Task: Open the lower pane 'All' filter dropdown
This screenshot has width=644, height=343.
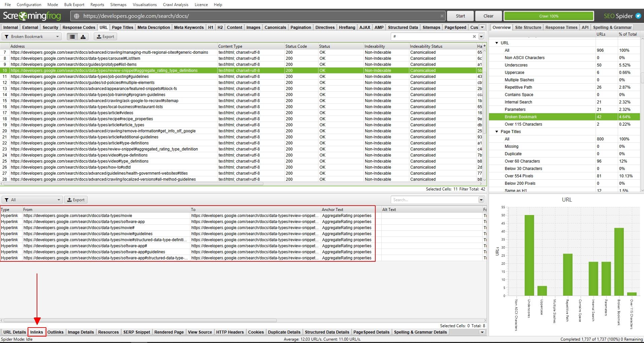Action: click(33, 200)
